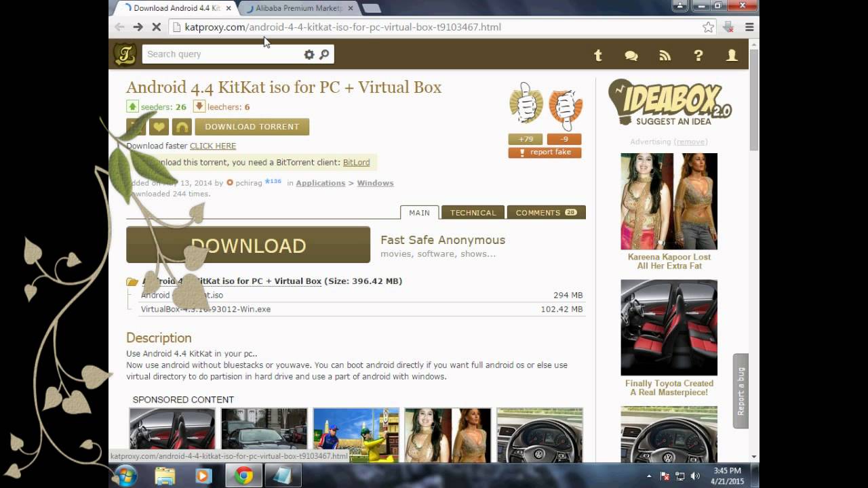868x488 pixels.
Task: Open the BitLord client link
Action: pos(357,163)
